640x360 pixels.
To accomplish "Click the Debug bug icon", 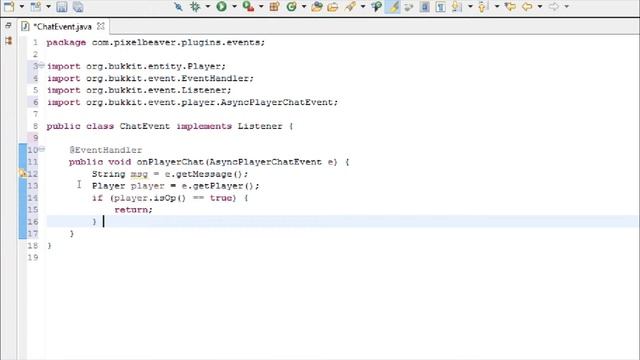I will pyautogui.click(x=195, y=7).
